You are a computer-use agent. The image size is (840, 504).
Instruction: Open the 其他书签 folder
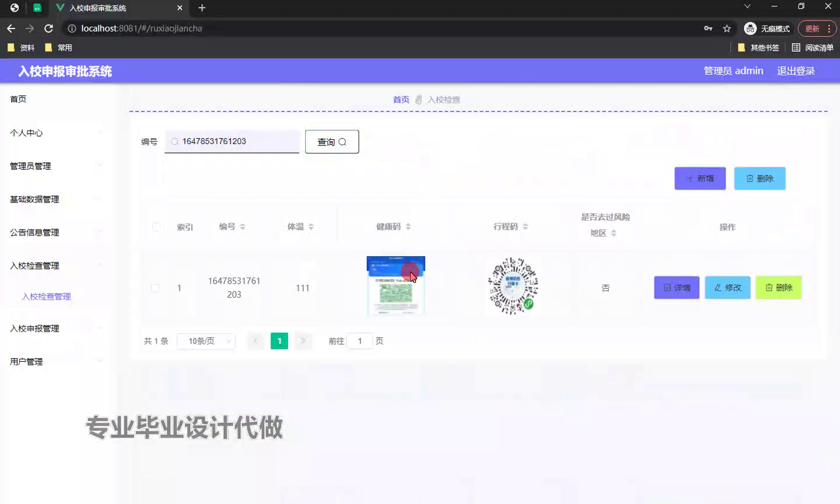point(758,48)
